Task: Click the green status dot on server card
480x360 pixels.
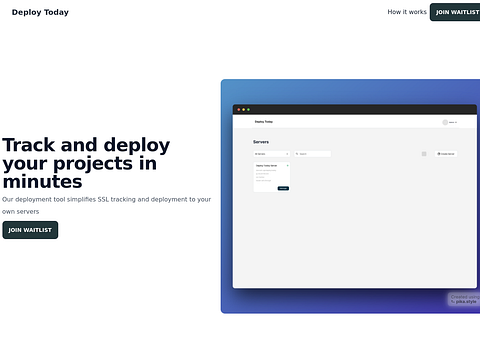Action: pos(287,165)
